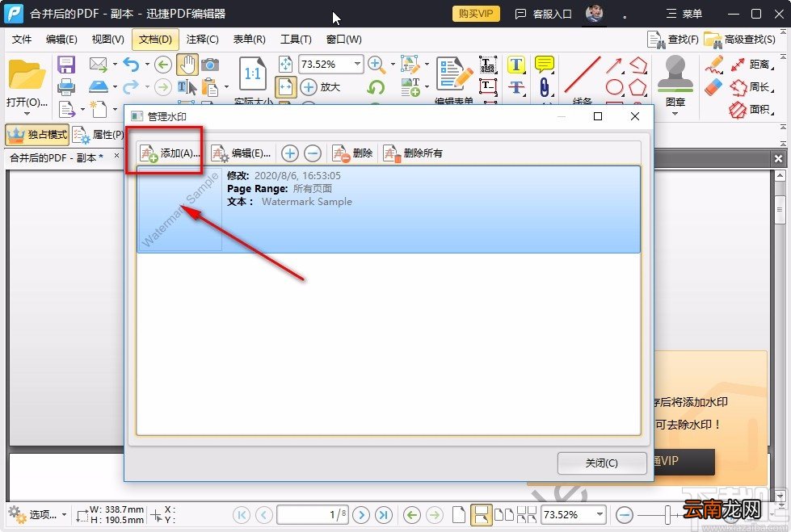Open the 注释(C) menu
The width and height of the screenshot is (791, 532).
tap(202, 40)
